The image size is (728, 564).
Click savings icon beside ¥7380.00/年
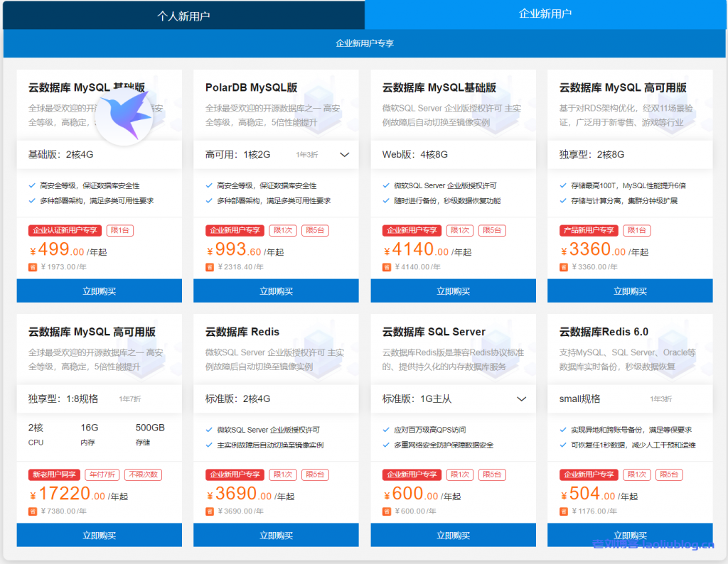(x=32, y=511)
